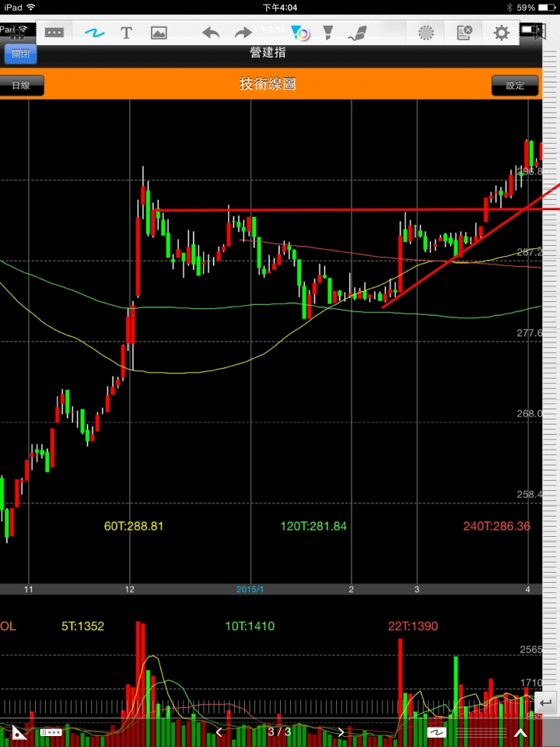This screenshot has width=560, height=747.
Task: Select the Text tool
Action: (126, 33)
